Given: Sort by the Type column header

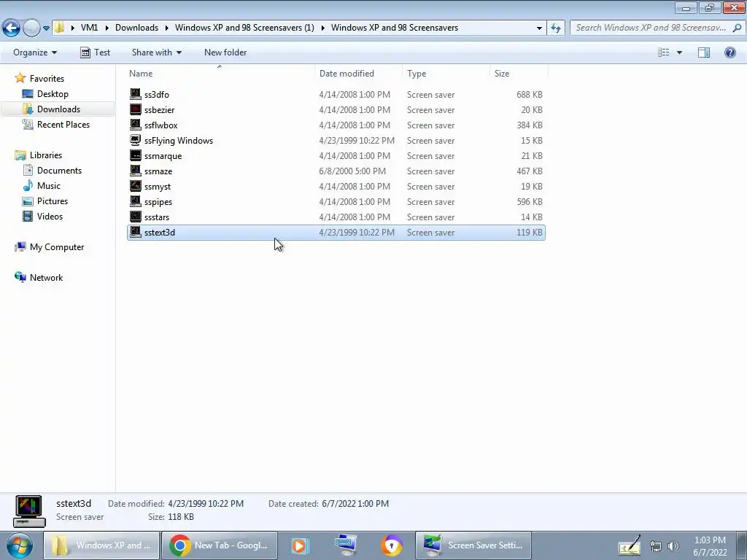Looking at the screenshot, I should tap(446, 74).
